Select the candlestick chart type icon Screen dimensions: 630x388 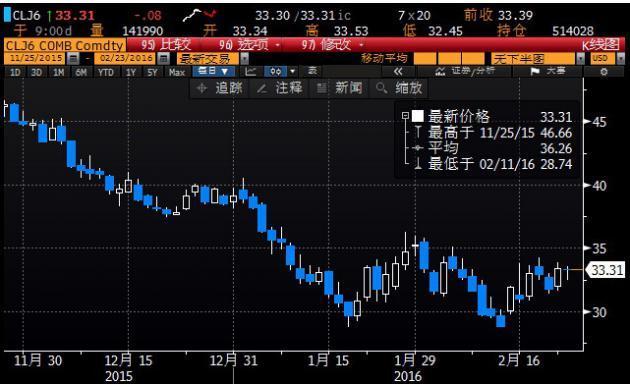coord(276,71)
